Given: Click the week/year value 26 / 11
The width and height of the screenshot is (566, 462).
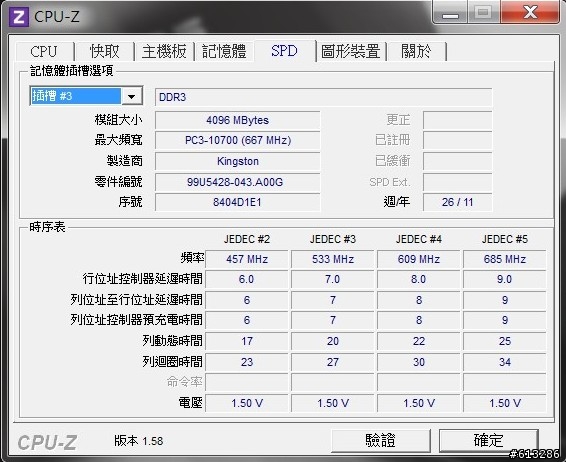Looking at the screenshot, I should click(x=457, y=202).
